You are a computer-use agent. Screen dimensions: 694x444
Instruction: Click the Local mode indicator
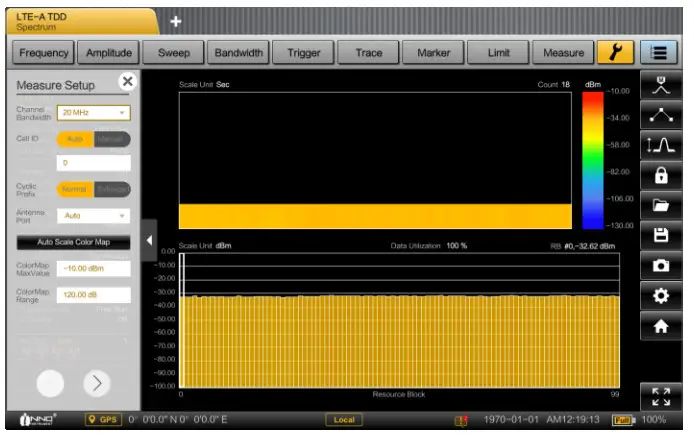pyautogui.click(x=344, y=420)
